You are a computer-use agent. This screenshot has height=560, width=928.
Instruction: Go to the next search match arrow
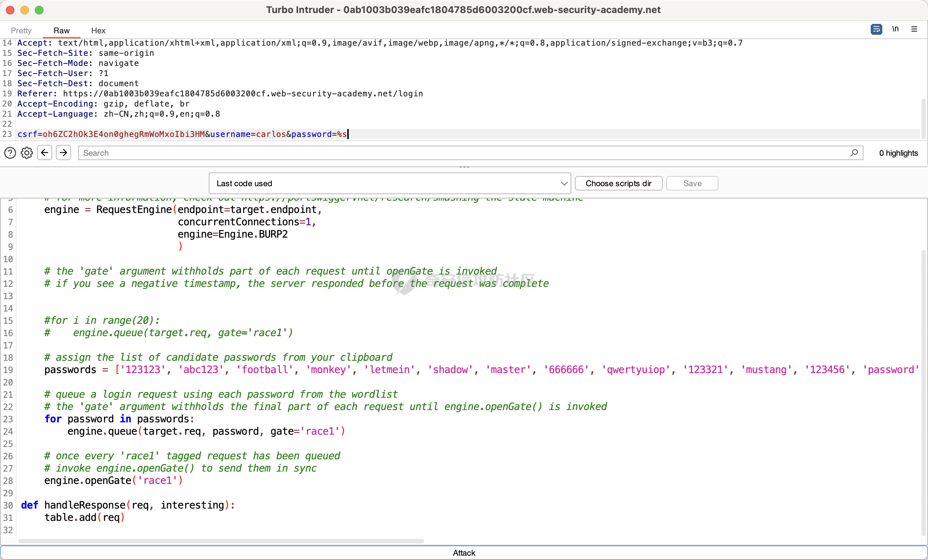coord(63,153)
